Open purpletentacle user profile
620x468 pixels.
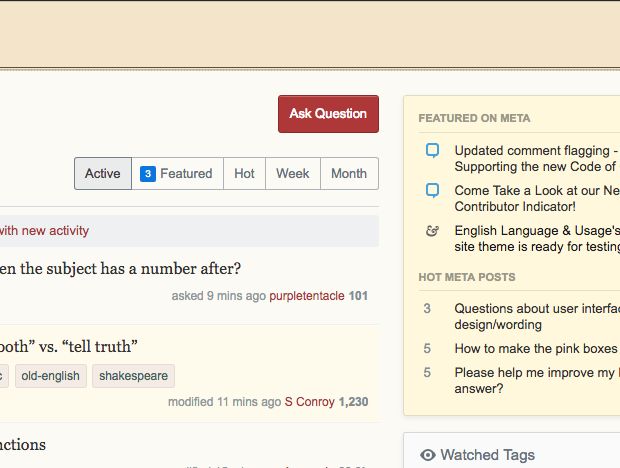coord(307,296)
